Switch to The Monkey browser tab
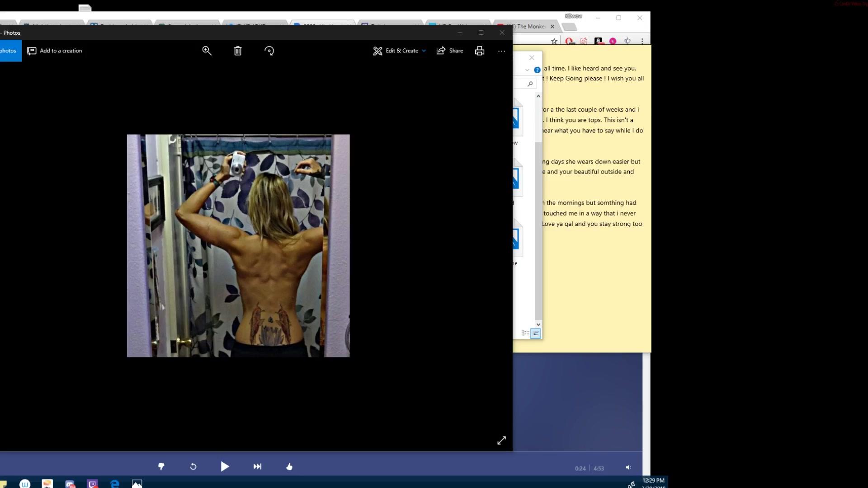The image size is (868, 488). [529, 27]
